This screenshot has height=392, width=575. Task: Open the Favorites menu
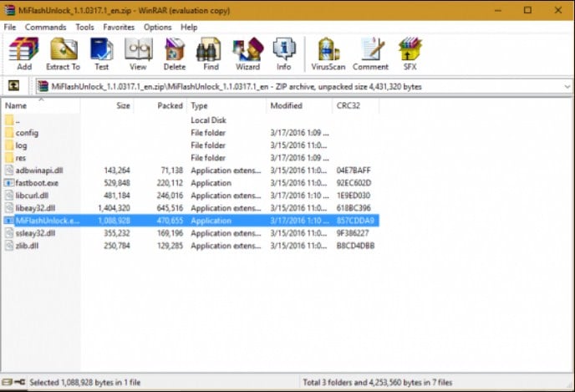(119, 27)
